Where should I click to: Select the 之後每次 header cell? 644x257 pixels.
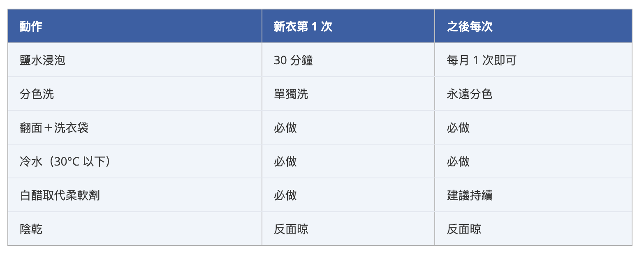470,27
